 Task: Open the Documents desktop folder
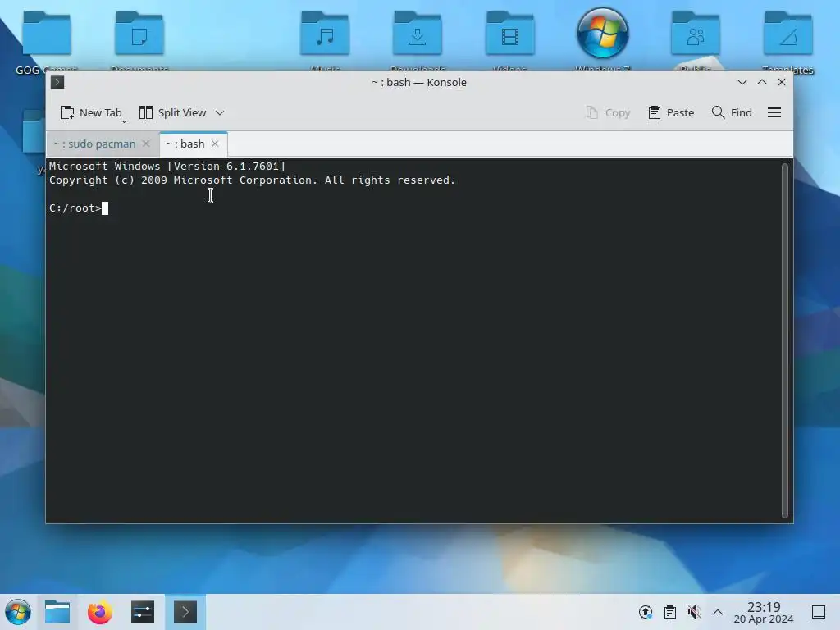(x=139, y=42)
